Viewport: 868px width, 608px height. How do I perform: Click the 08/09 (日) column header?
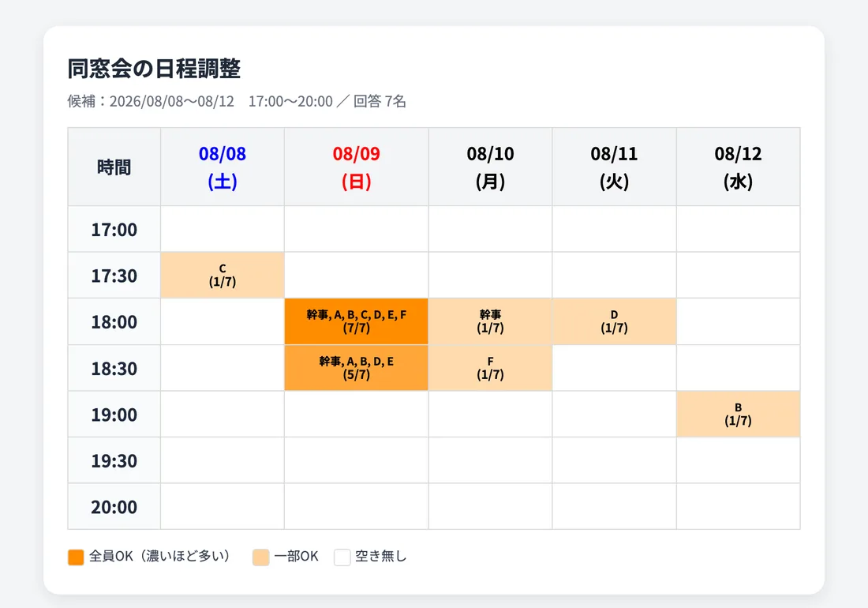[357, 167]
